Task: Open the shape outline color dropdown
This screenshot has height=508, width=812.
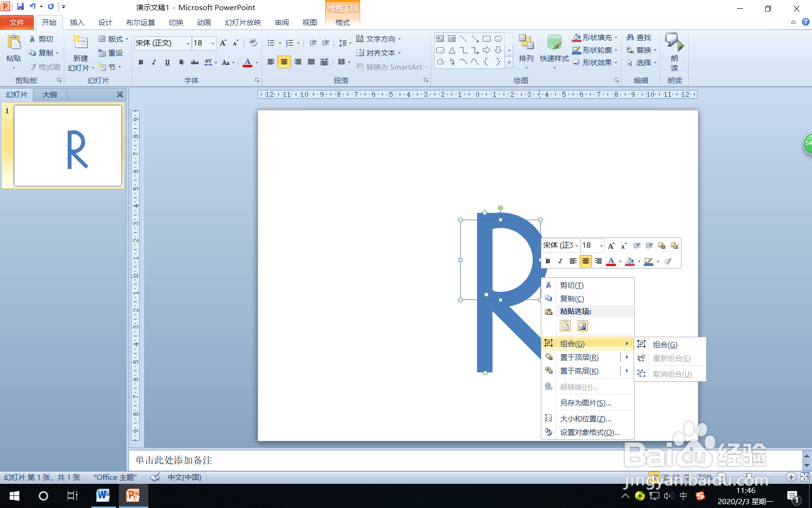Action: (617, 49)
